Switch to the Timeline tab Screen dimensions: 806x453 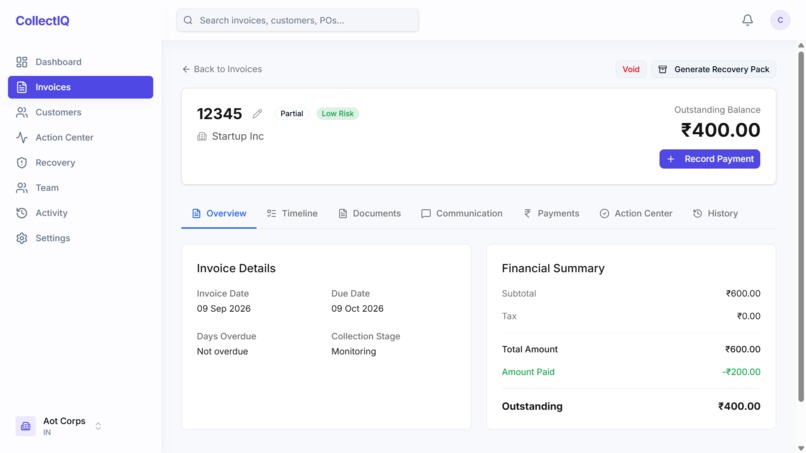coord(292,213)
